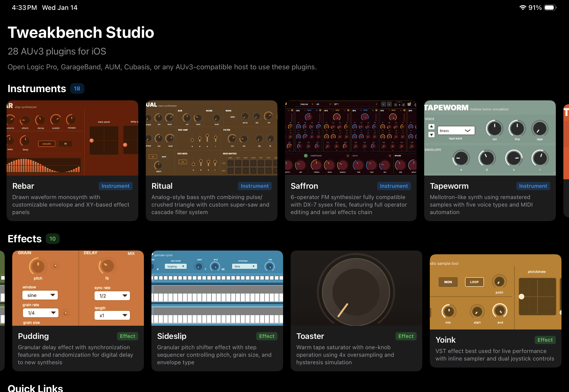Open Pudding's x1 length dropdown
Image resolution: width=569 pixels, height=392 pixels.
112,315
